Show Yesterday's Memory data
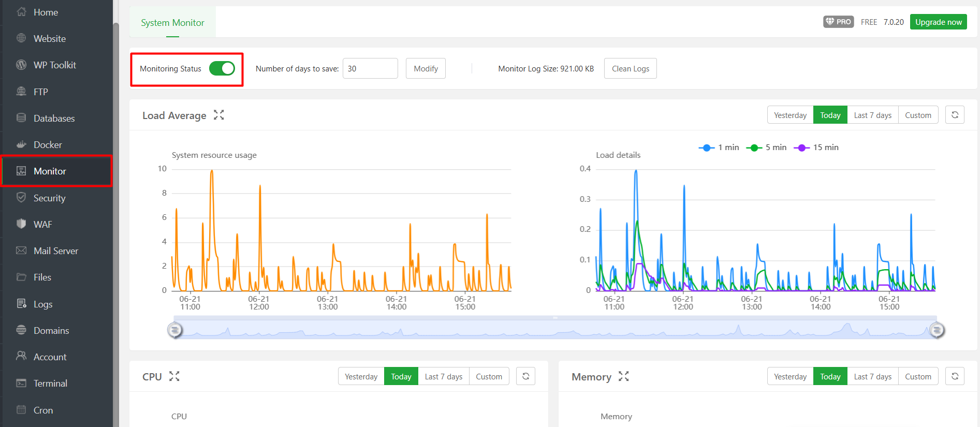 (790, 376)
